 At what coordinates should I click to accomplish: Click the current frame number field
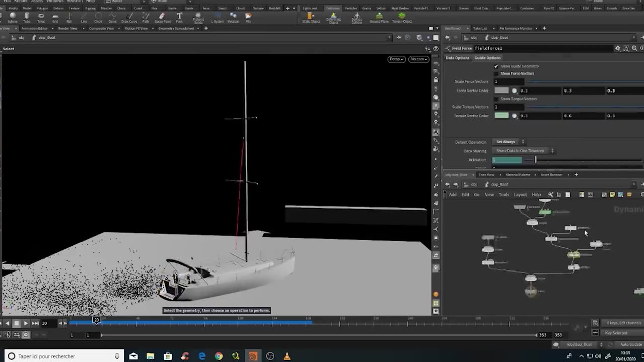(48, 323)
